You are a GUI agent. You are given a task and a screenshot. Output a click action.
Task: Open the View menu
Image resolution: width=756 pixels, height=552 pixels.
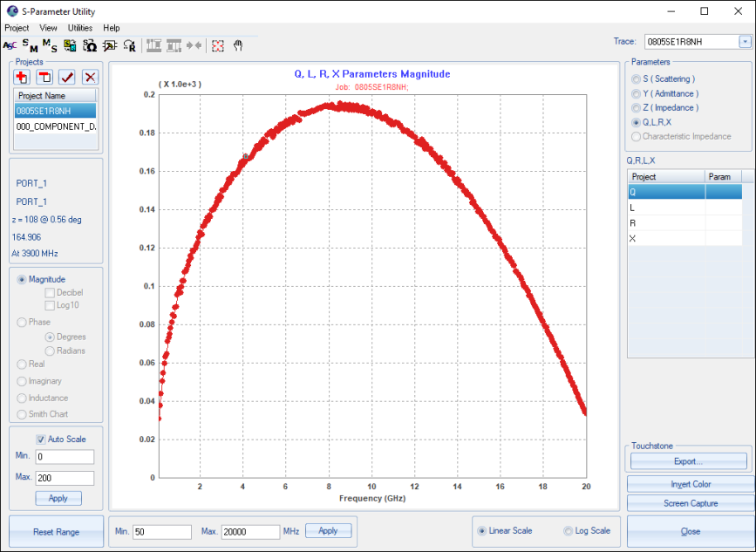pyautogui.click(x=48, y=28)
